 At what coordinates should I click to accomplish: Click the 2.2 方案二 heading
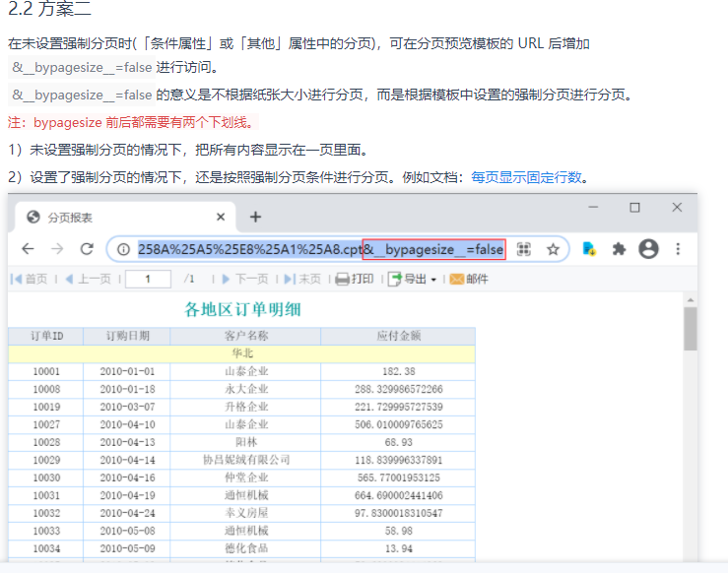click(x=49, y=8)
